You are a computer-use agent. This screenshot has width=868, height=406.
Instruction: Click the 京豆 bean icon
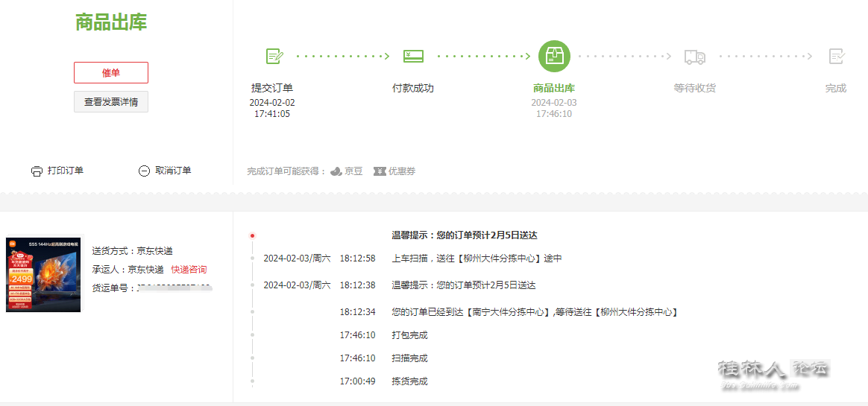(x=336, y=171)
